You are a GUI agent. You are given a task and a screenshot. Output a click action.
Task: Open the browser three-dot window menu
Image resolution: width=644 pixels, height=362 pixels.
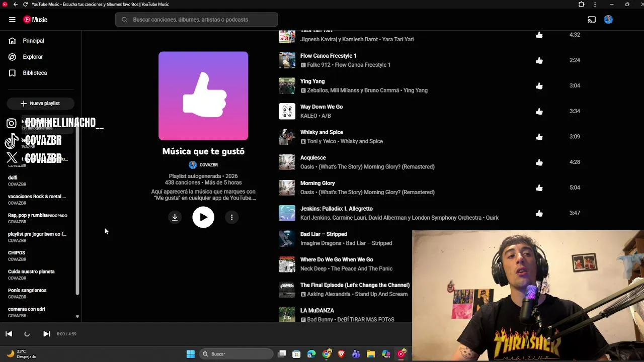[595, 4]
